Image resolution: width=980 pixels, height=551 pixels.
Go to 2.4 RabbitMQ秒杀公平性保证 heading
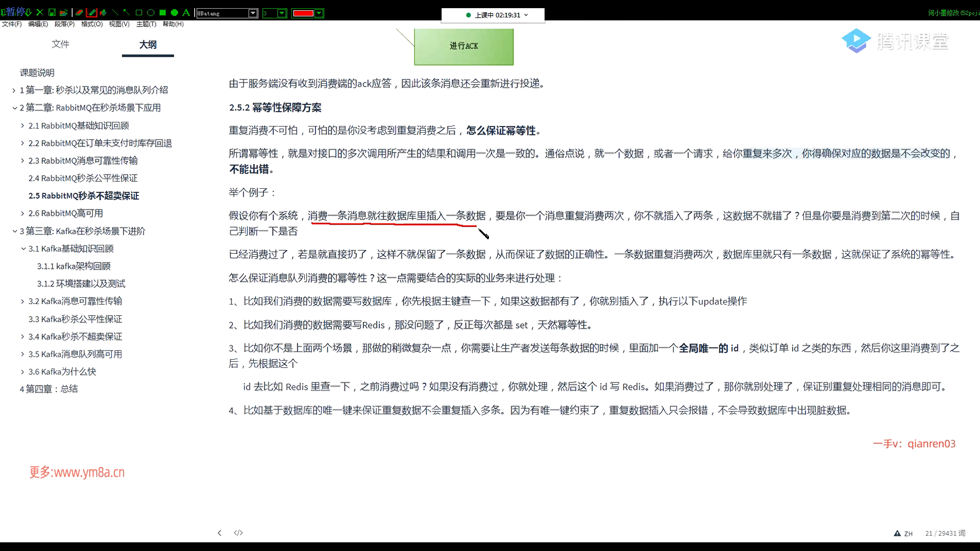pyautogui.click(x=83, y=178)
